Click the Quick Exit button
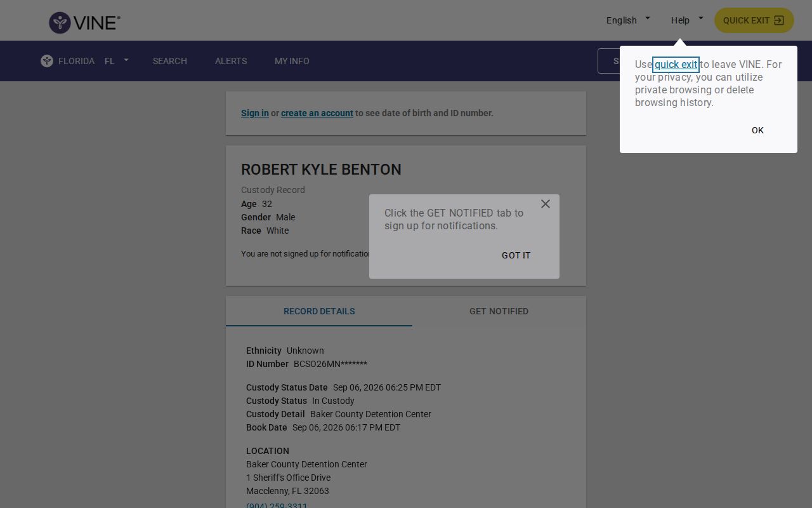This screenshot has width=812, height=508. 754,20
